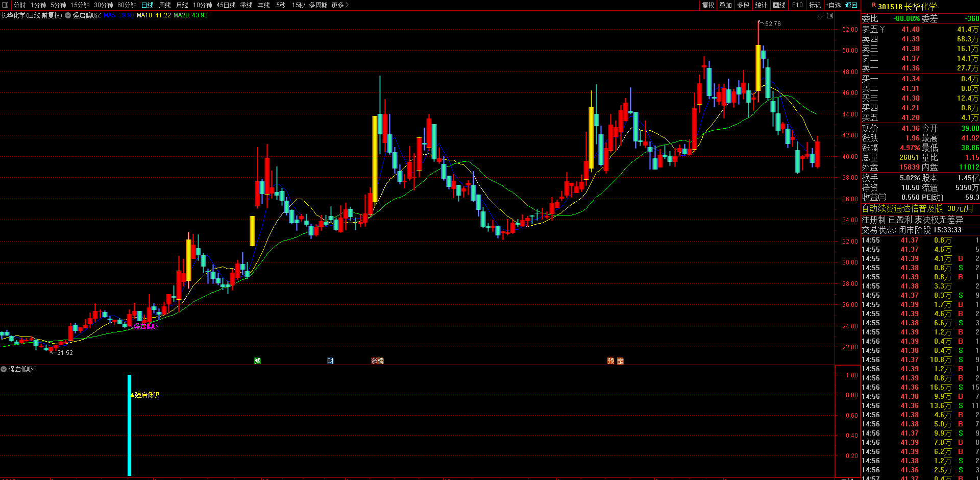Viewport: 980px width, 480px height.
Task: Add stock via +自选 button
Action: [833, 5]
